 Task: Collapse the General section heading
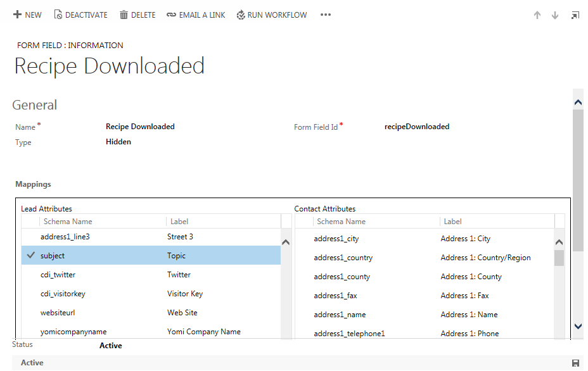[35, 105]
